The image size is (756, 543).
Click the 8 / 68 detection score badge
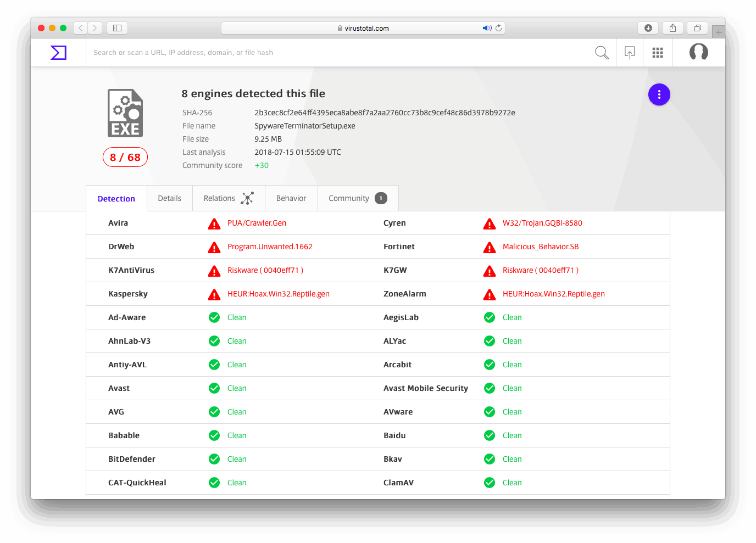click(x=125, y=157)
